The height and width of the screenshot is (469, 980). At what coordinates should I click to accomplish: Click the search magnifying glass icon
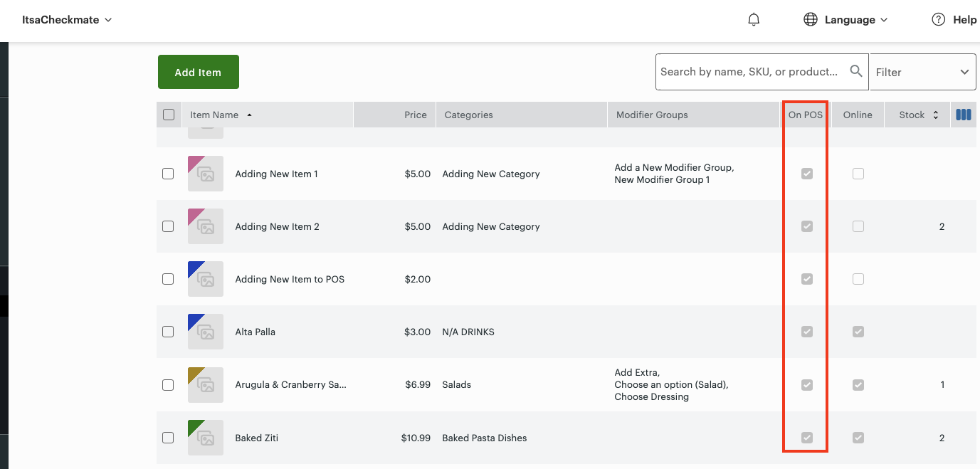[x=856, y=71]
